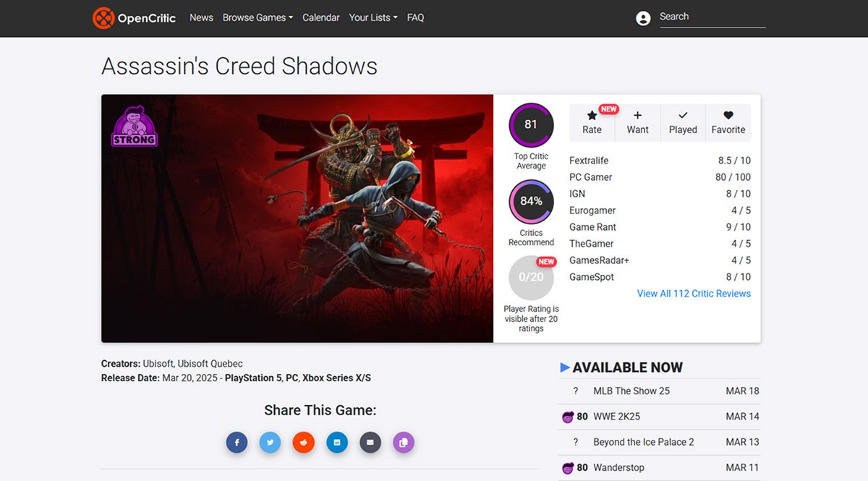Favorite the game with the heart button
868x481 pixels.
(x=728, y=122)
